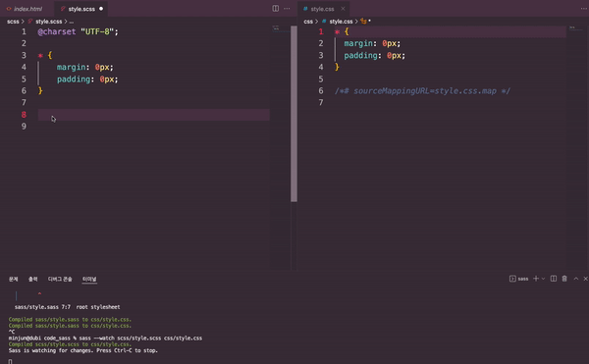This screenshot has width=589, height=364.
Task: Click "UTF-8" string in style.scss
Action: (x=97, y=31)
